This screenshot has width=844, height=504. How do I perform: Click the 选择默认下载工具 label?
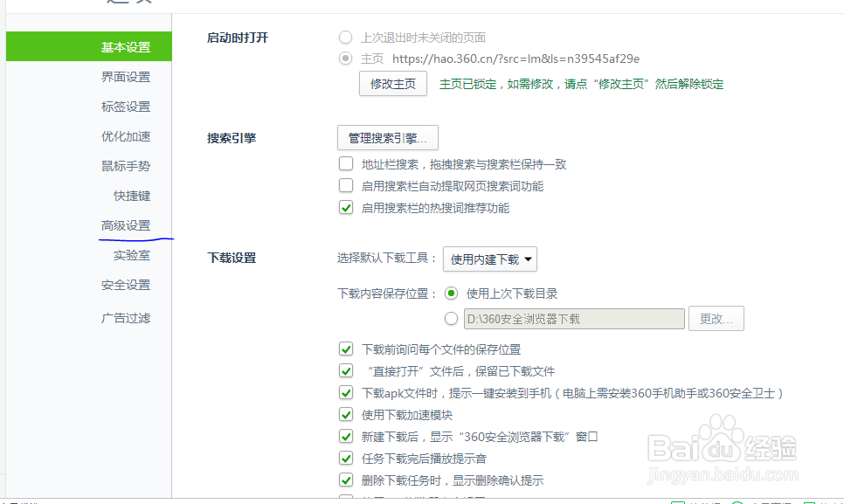(x=386, y=259)
